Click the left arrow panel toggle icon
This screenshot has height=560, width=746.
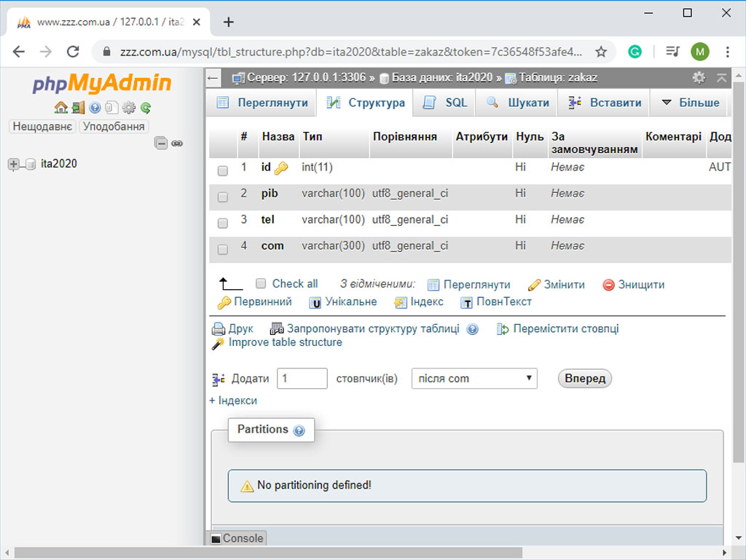[213, 78]
